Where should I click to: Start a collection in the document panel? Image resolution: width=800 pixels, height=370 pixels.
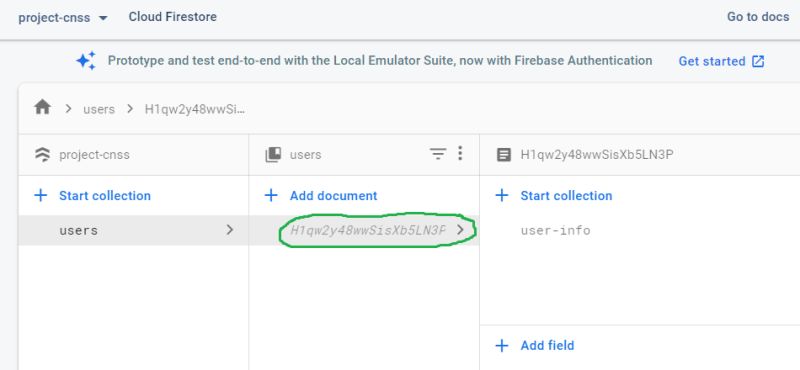(566, 195)
